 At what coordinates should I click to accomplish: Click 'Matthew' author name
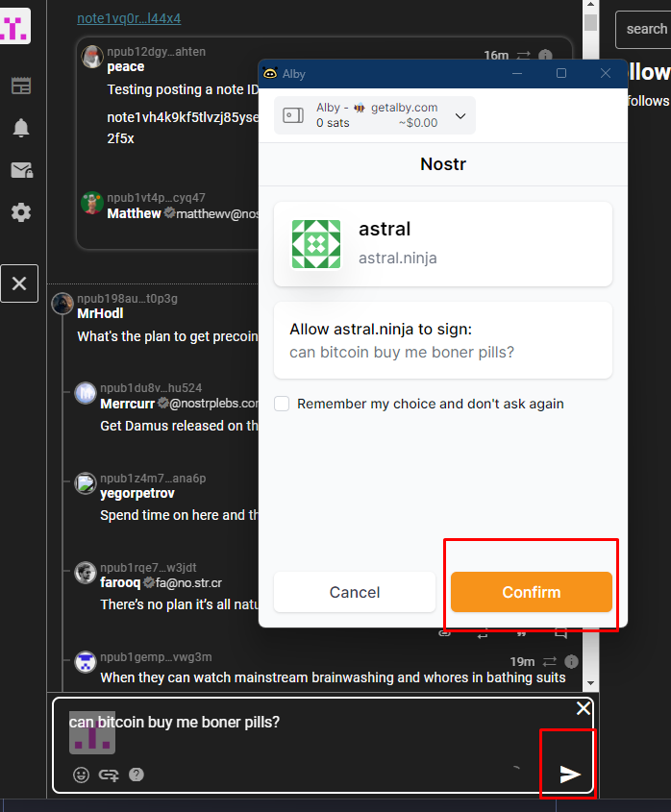[135, 213]
